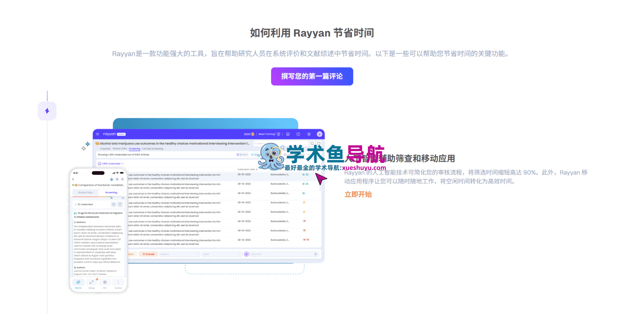Screen dimensions: 644x314
Task: Select Screening tab on phone
Action: click(x=111, y=192)
